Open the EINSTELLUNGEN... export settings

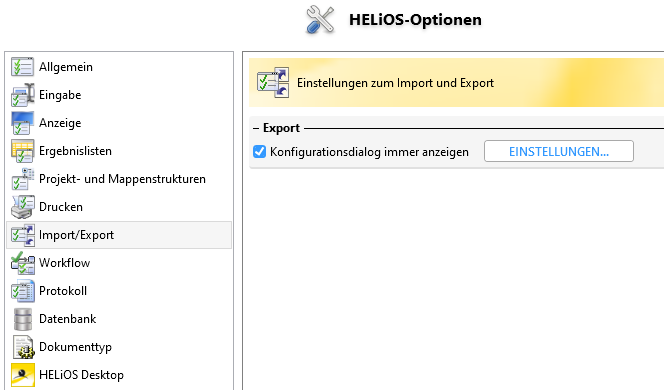(559, 151)
